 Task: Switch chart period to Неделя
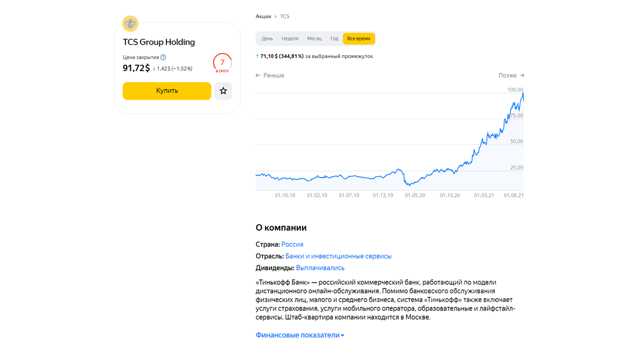(290, 39)
